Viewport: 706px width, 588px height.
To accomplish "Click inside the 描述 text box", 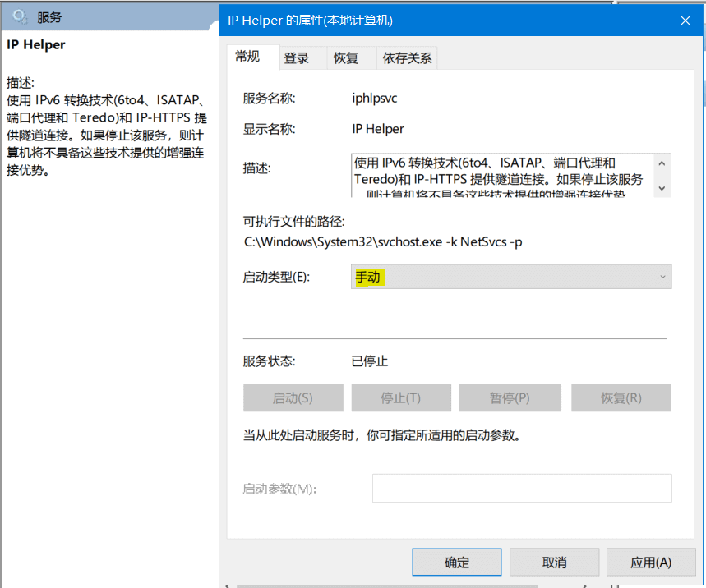I will (x=501, y=176).
